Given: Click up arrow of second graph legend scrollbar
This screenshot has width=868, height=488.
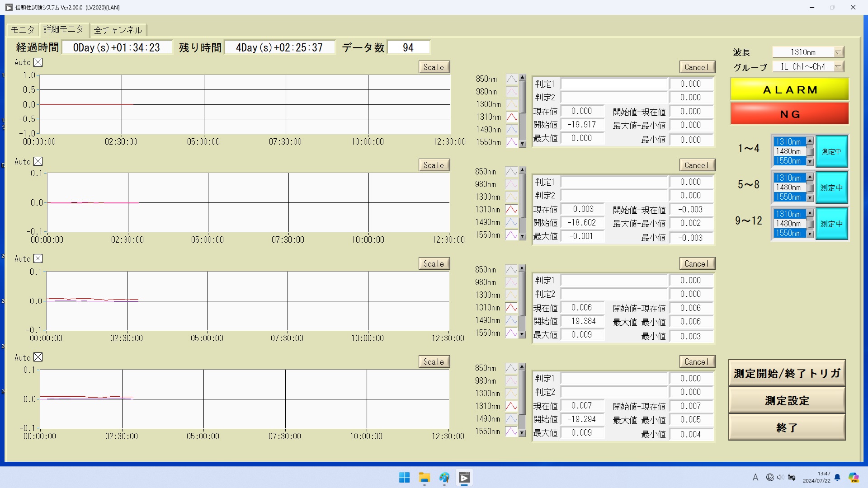Looking at the screenshot, I should [x=523, y=170].
